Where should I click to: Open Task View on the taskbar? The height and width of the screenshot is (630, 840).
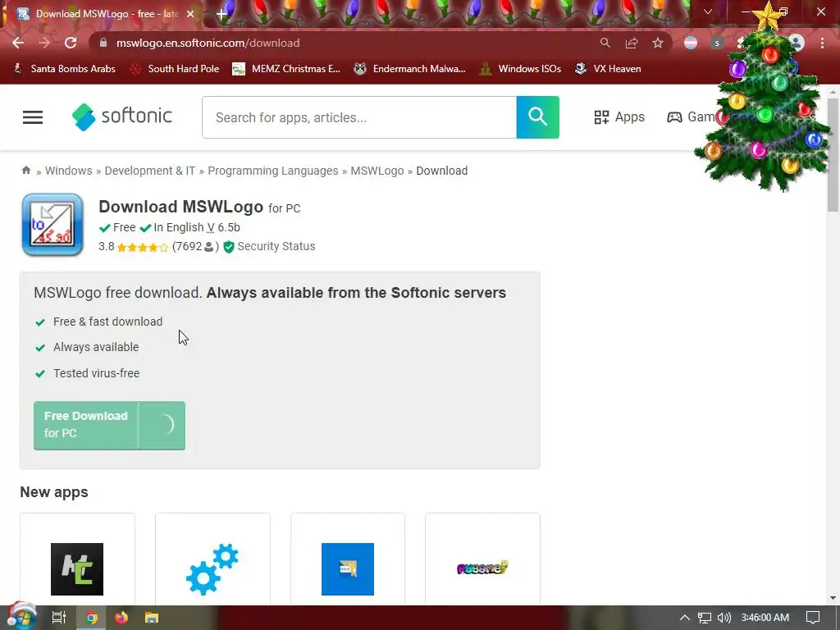[59, 618]
